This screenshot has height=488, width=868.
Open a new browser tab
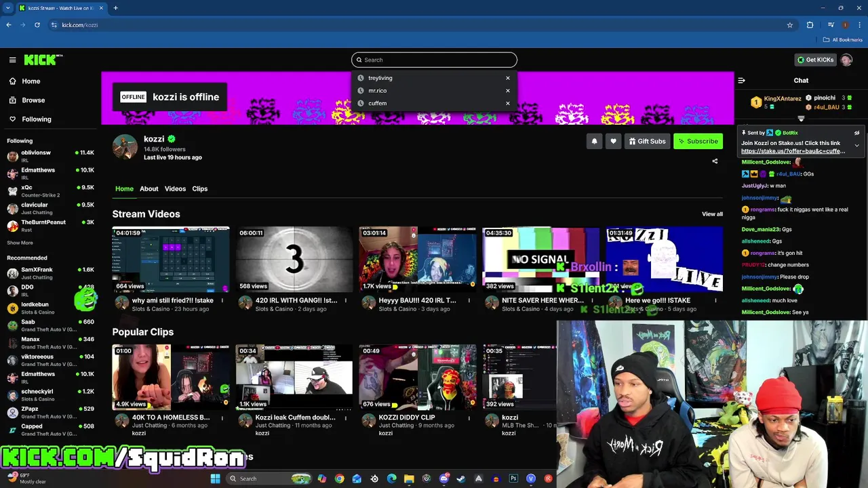pos(115,8)
